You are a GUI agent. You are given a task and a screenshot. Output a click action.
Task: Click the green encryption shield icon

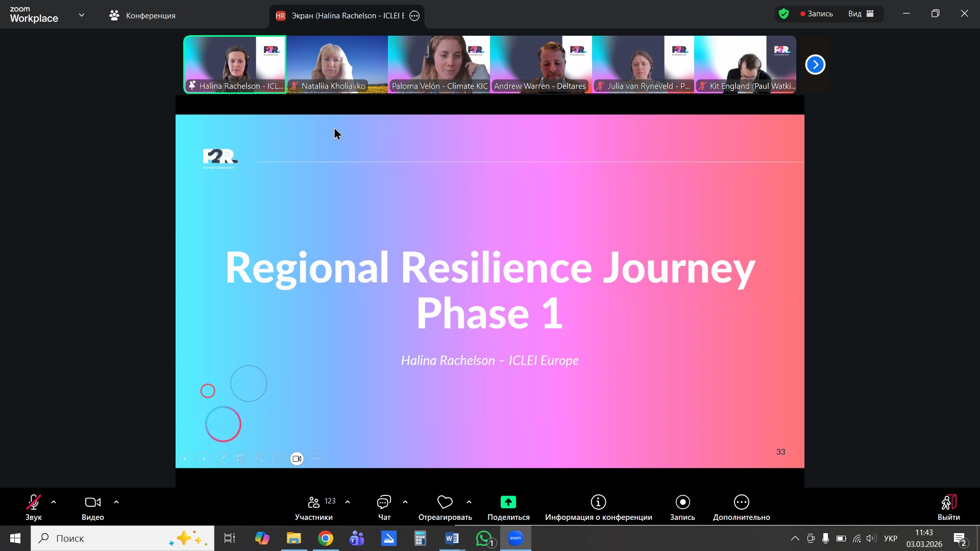784,14
